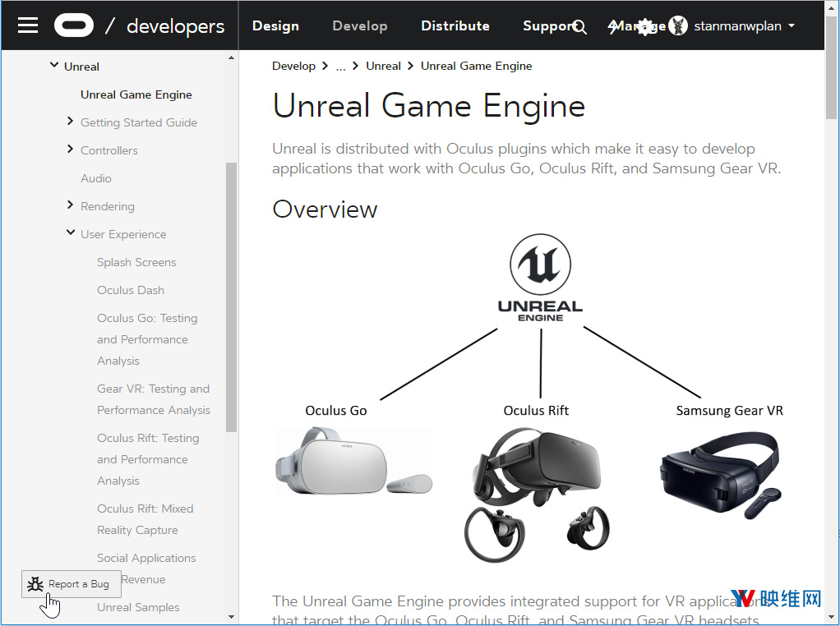The image size is (840, 626).
Task: Click the sidebar scroll-up arrow
Action: 232,58
